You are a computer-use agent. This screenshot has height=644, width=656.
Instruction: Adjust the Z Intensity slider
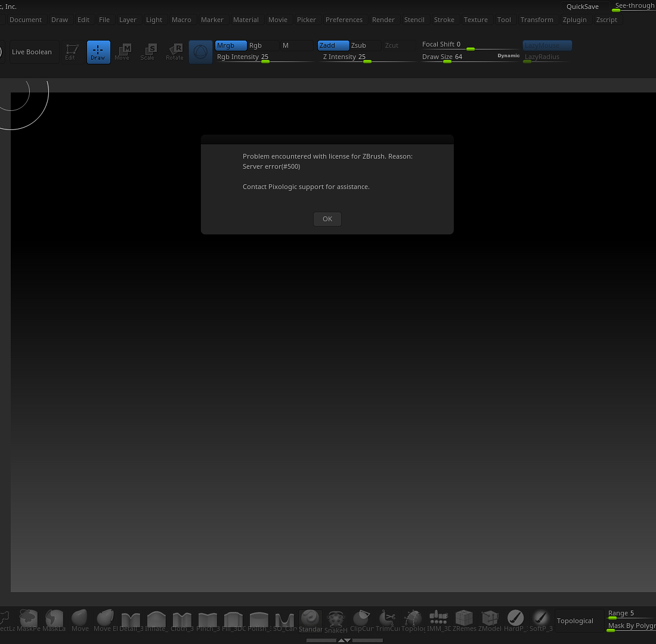tap(367, 57)
